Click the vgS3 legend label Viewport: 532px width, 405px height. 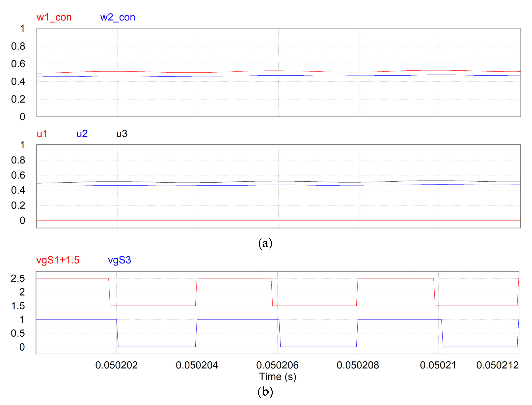coord(119,260)
